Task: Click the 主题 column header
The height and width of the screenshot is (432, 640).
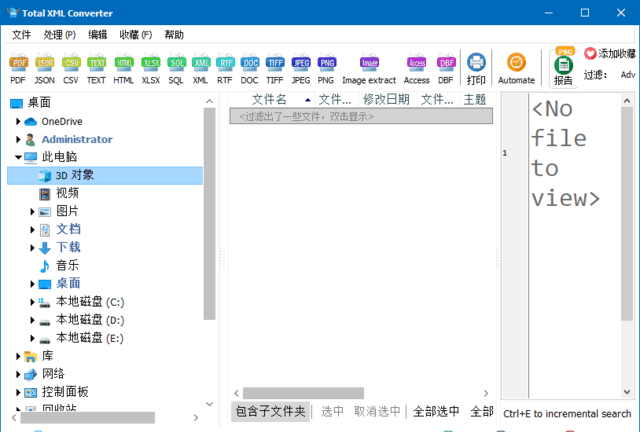Action: (x=476, y=99)
